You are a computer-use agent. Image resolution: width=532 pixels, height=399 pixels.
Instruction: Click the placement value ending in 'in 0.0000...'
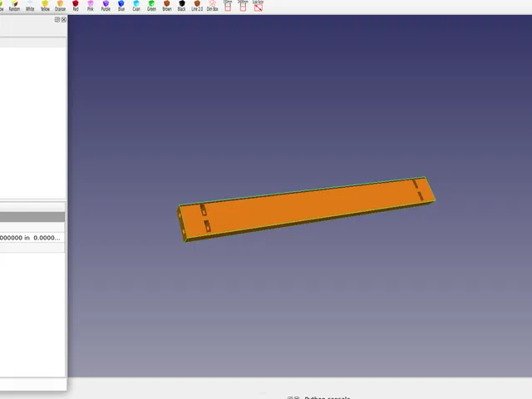click(30, 238)
